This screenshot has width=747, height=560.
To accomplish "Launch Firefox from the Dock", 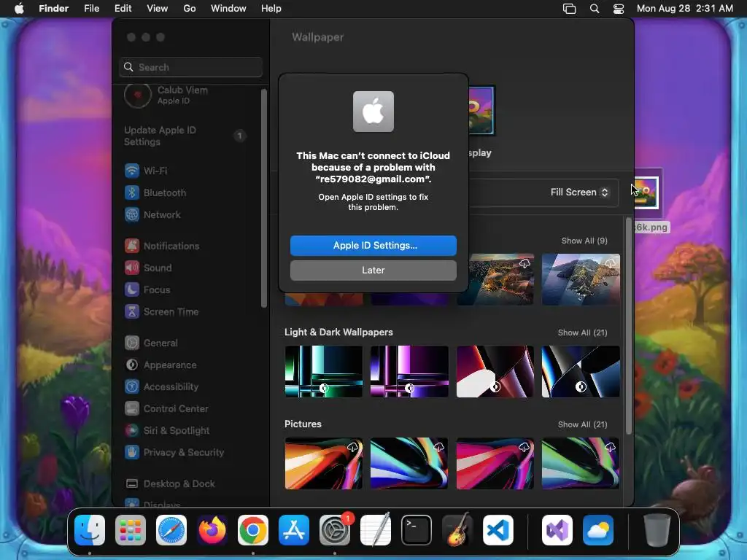I will 212,530.
